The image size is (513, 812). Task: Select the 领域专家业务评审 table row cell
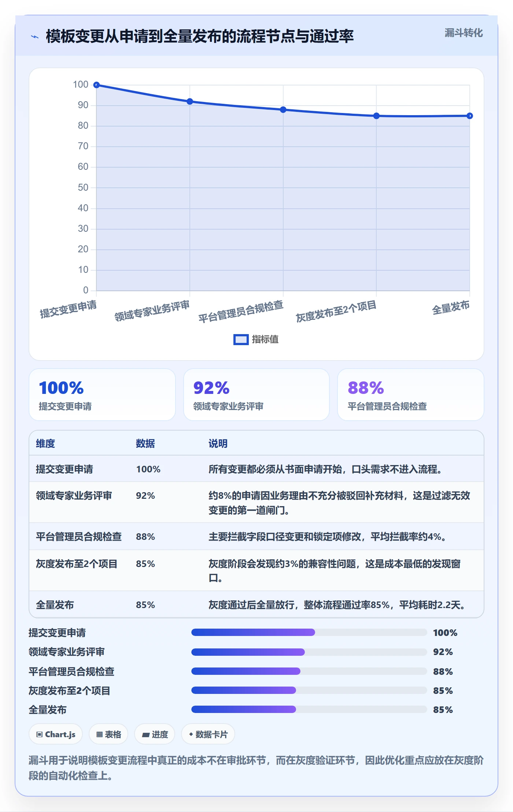(x=74, y=495)
